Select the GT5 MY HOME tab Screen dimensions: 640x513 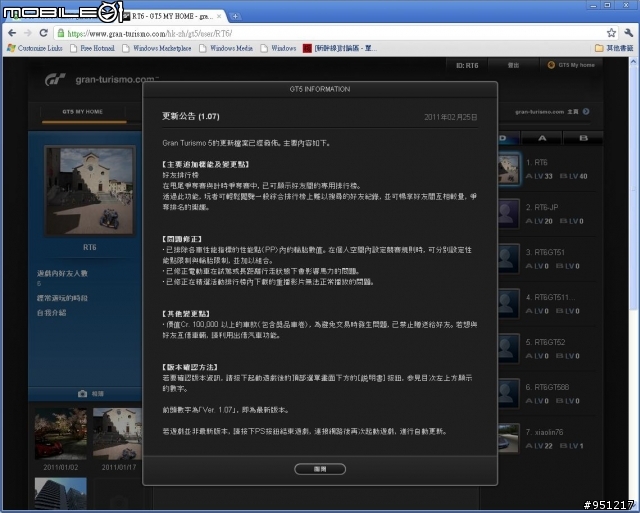coord(83,112)
